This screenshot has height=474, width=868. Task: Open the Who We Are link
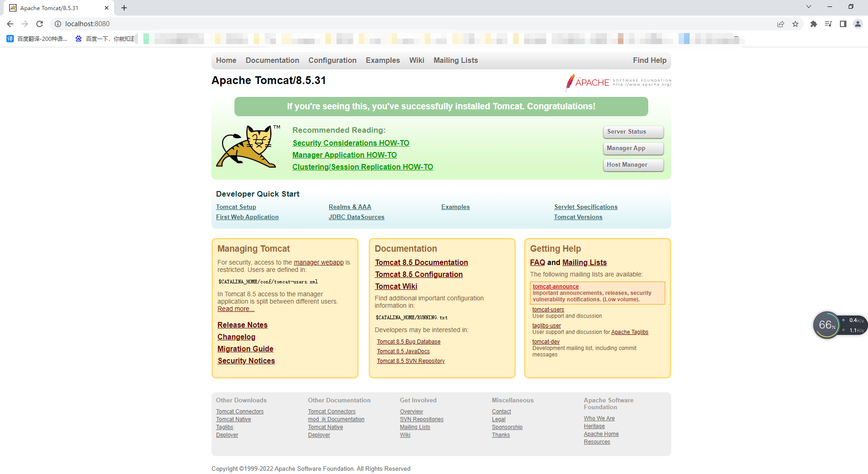click(x=599, y=418)
